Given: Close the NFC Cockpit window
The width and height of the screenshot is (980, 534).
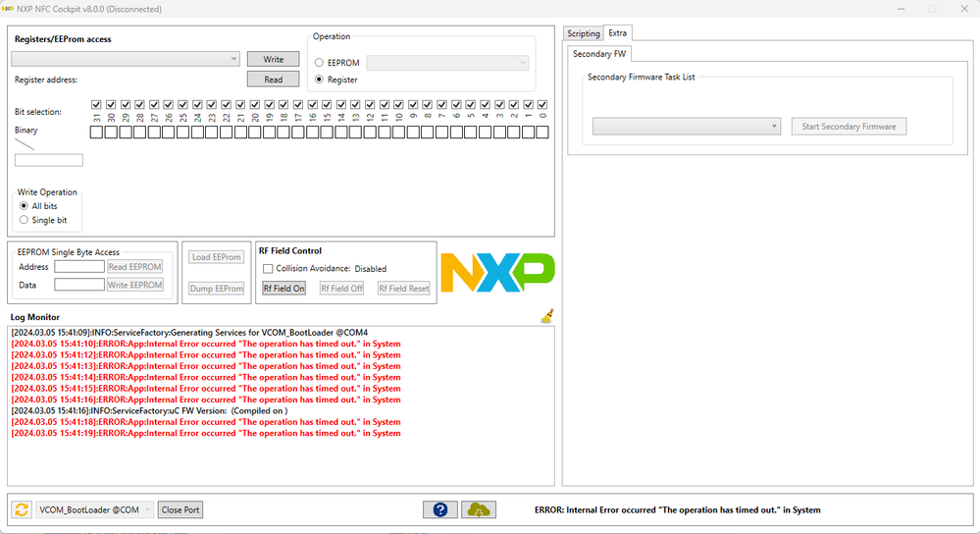Looking at the screenshot, I should (964, 9).
